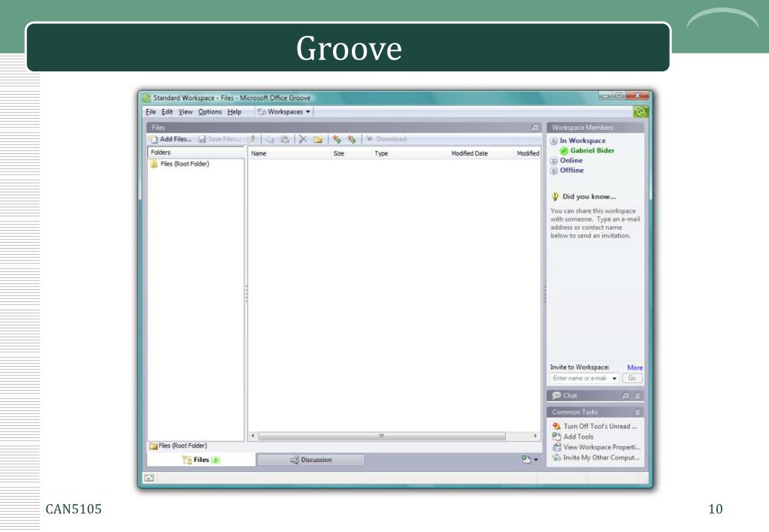Click the Add Tools icon in Common Tasks
This screenshot has width=769, height=532.
point(557,437)
